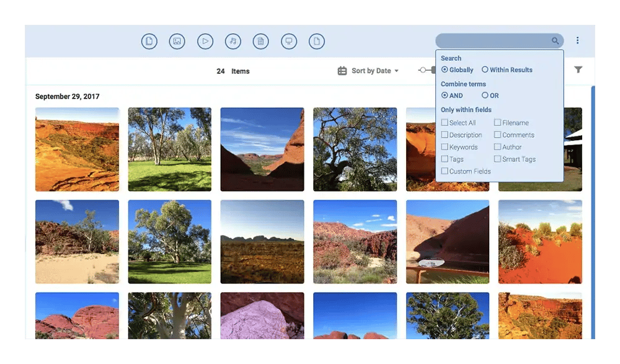The image size is (620, 364).
Task: Select the Globally search radio button
Action: 445,70
